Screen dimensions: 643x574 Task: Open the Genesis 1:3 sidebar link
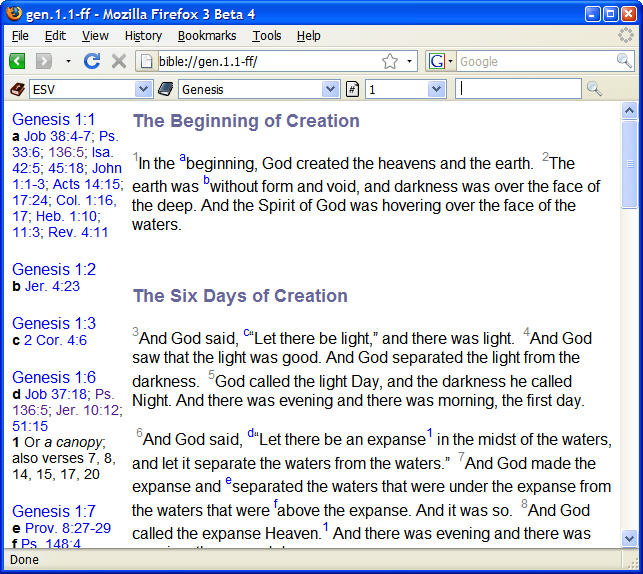(x=54, y=323)
